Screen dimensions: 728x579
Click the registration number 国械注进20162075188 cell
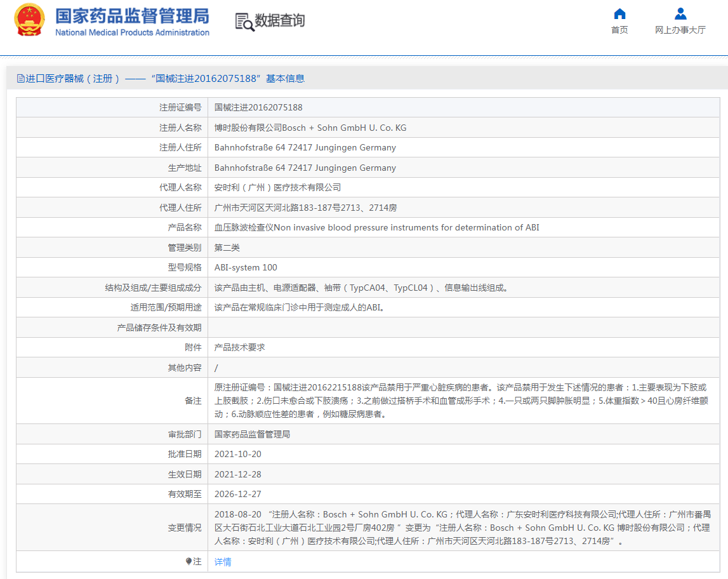click(260, 107)
